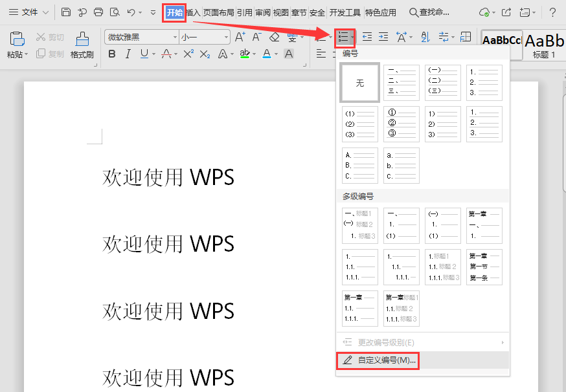This screenshot has height=392, width=566.
Task: Toggle Italic formatting
Action: point(128,54)
